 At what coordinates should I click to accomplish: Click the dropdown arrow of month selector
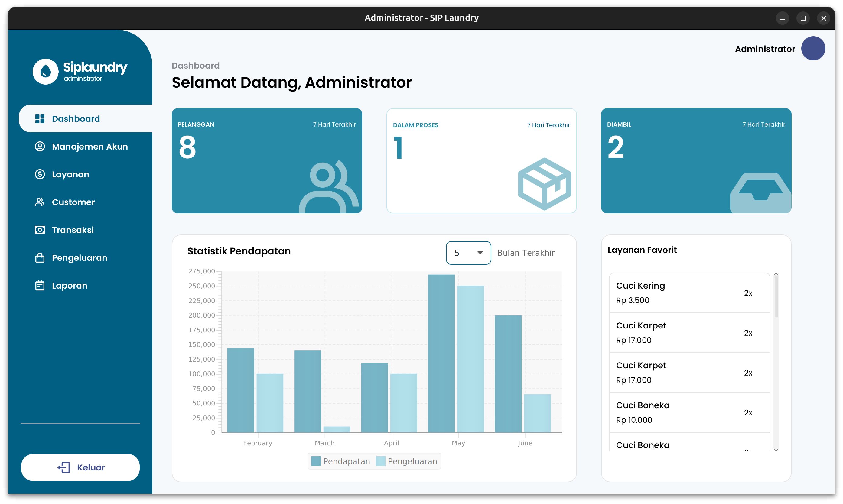480,253
